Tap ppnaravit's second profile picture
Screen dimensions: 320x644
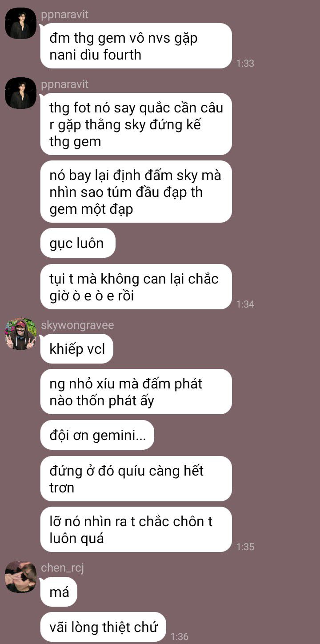(20, 93)
